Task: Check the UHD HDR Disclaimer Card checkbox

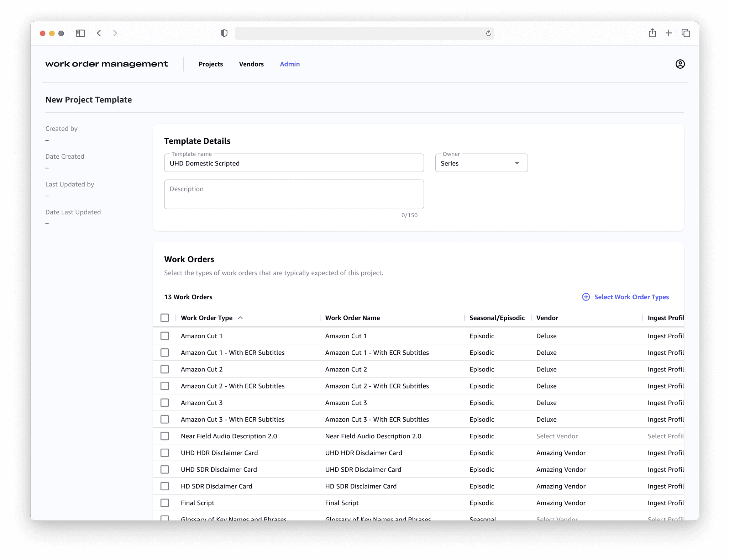Action: pos(164,453)
